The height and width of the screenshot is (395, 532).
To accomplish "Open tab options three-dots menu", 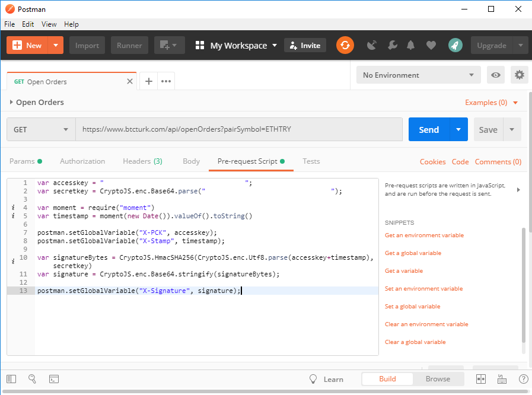I will point(166,81).
